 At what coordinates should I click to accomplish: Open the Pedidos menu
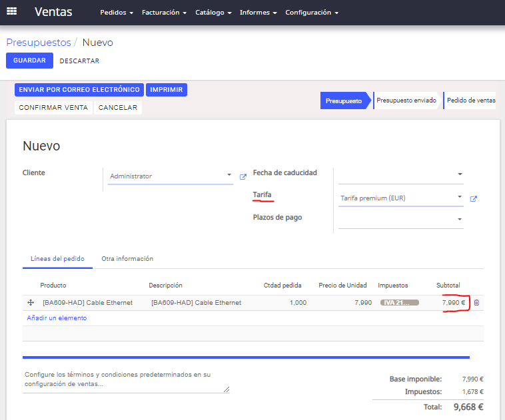[117, 12]
